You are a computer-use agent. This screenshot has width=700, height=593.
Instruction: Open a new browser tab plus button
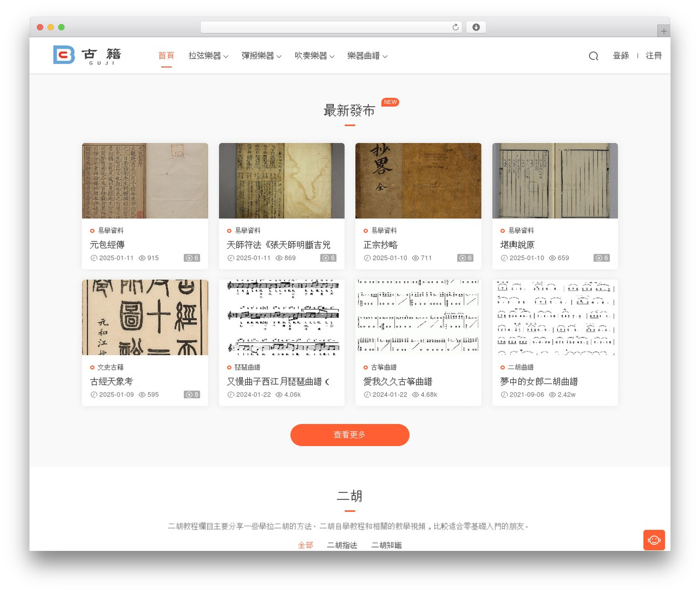pyautogui.click(x=663, y=31)
